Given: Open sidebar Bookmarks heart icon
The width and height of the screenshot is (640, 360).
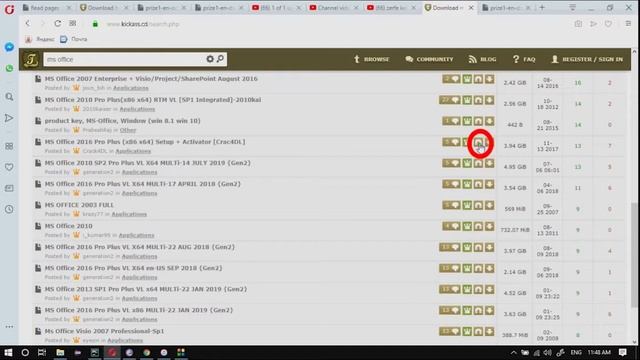Looking at the screenshot, I should point(9,167).
